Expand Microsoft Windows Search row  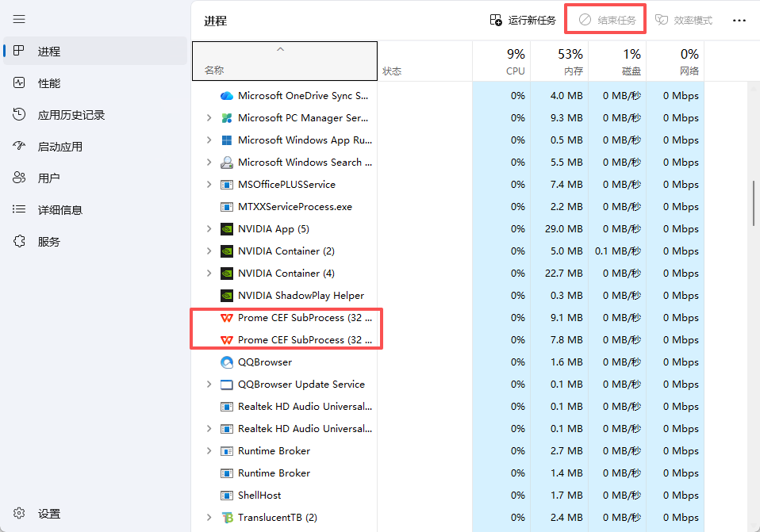point(209,163)
